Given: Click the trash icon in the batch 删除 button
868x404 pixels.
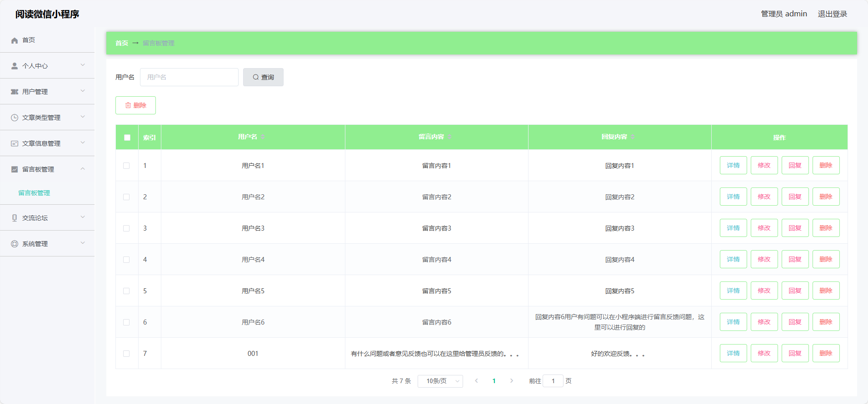Looking at the screenshot, I should point(128,105).
